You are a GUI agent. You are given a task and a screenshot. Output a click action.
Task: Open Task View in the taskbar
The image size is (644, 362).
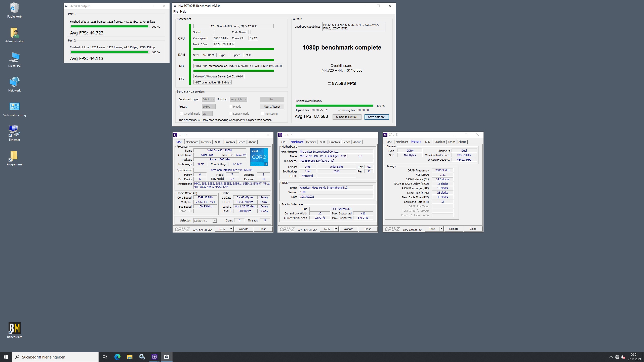[105, 357]
